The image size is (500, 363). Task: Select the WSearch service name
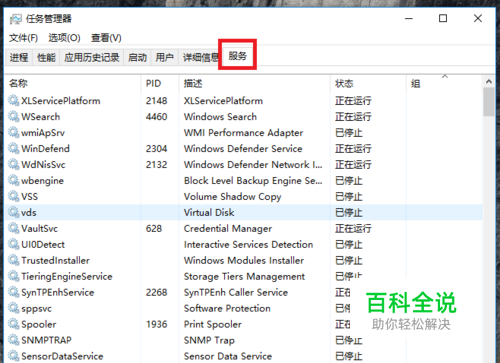click(41, 117)
